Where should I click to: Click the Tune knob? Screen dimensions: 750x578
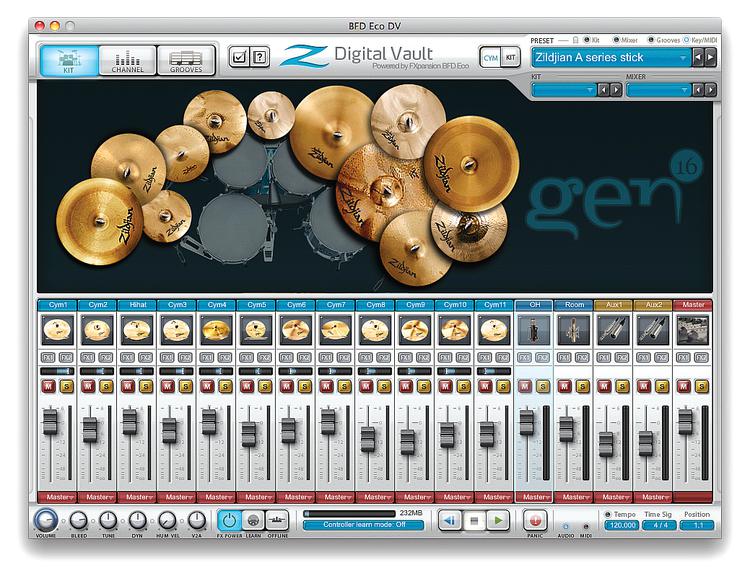point(109,520)
